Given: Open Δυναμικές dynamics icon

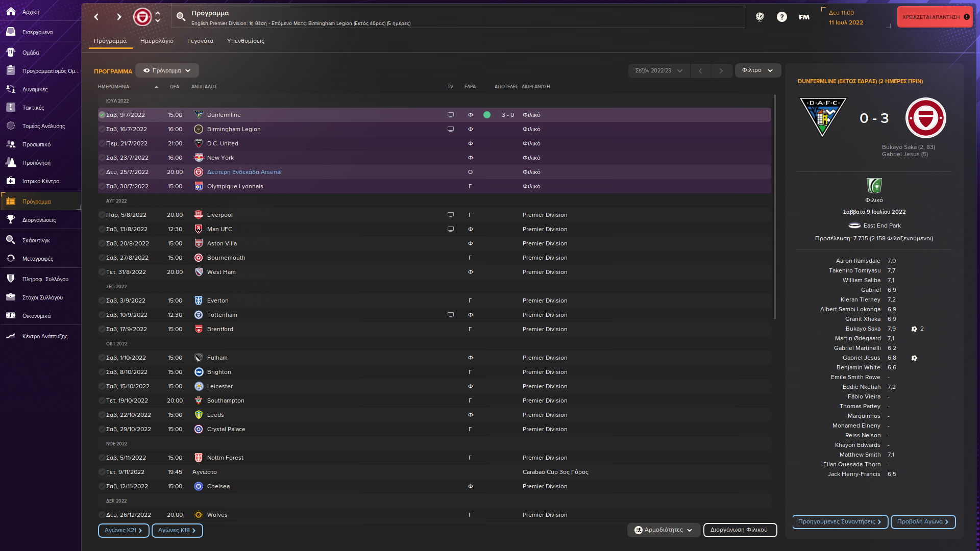Looking at the screenshot, I should tap(11, 89).
